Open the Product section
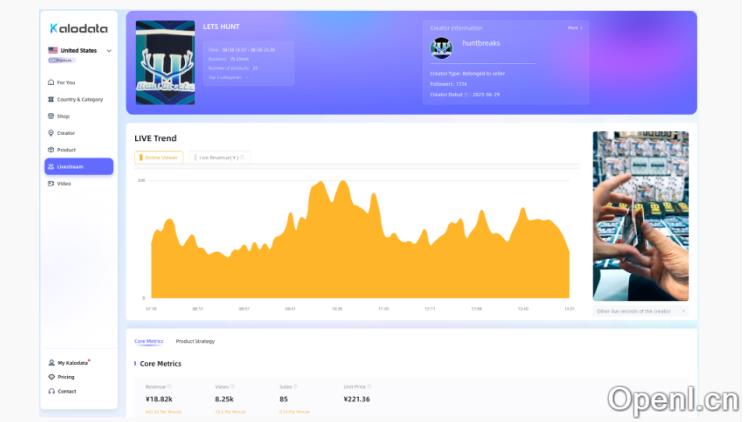Image resolution: width=750 pixels, height=422 pixels. [66, 150]
